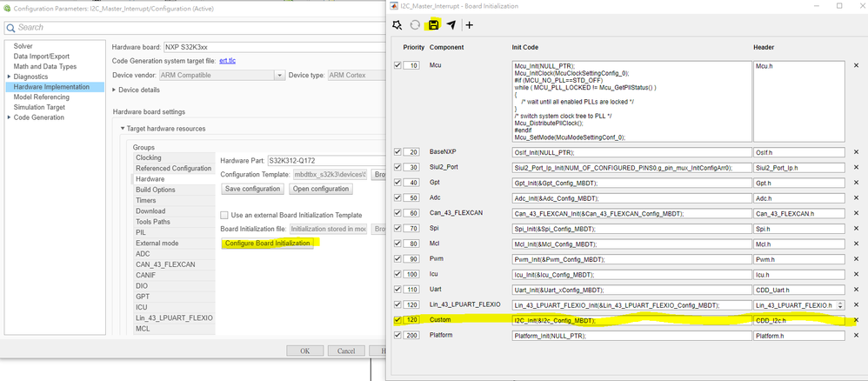The height and width of the screenshot is (381, 868).
Task: Enable Use an external Board Initialization Template
Action: 224,215
